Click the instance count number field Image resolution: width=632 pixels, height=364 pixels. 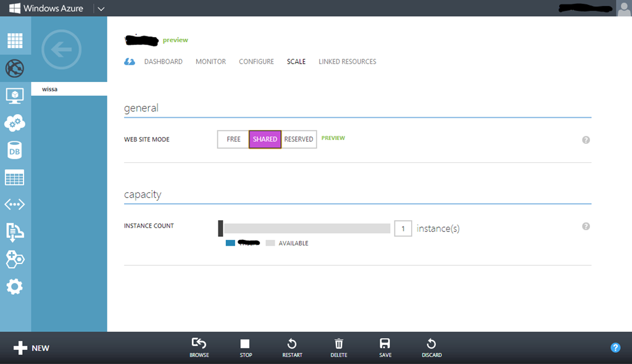click(x=402, y=228)
